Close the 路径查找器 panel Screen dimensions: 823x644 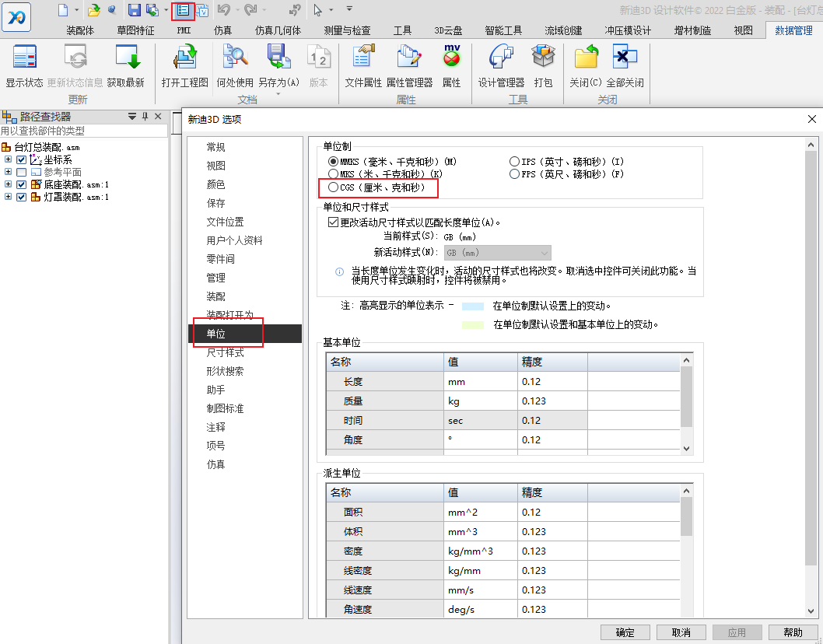(158, 117)
